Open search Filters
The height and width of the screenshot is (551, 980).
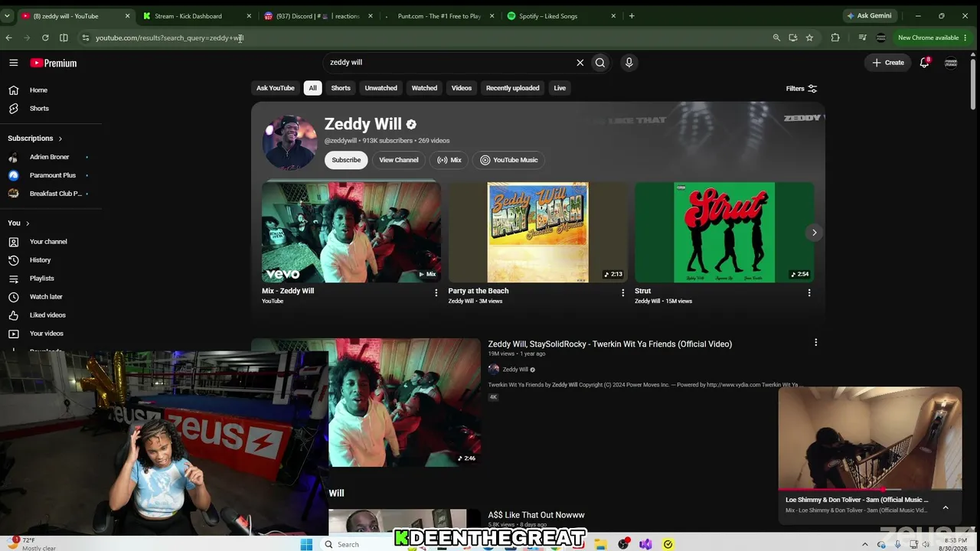(x=802, y=89)
